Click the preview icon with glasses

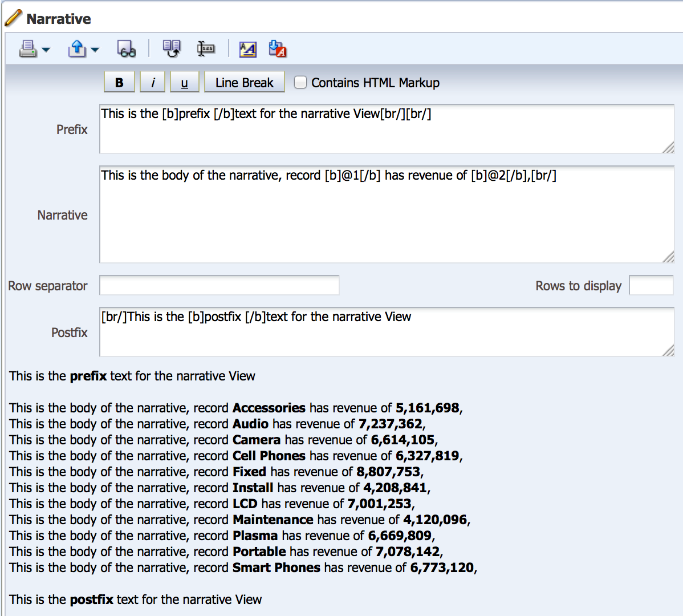coord(127,49)
